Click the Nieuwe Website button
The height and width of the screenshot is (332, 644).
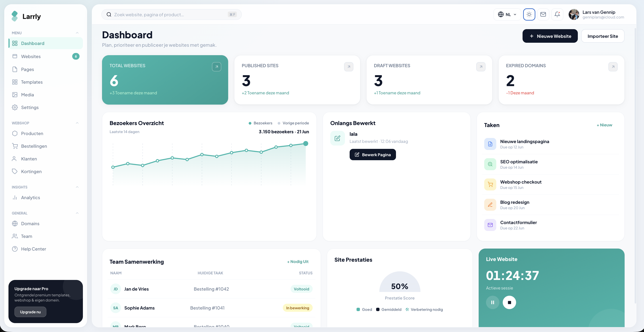[550, 36]
